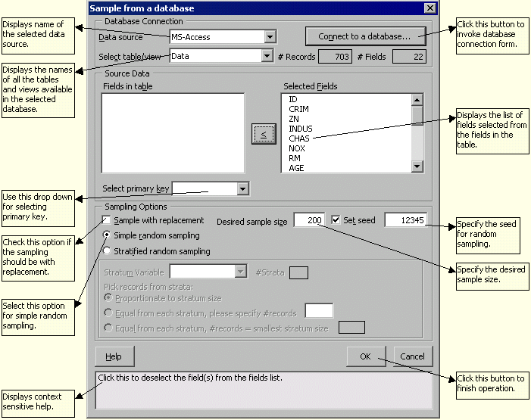Select Simple random sampling option

pyautogui.click(x=107, y=235)
